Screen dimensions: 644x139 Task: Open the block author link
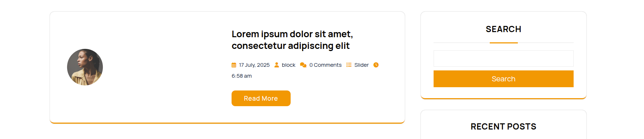(x=288, y=65)
